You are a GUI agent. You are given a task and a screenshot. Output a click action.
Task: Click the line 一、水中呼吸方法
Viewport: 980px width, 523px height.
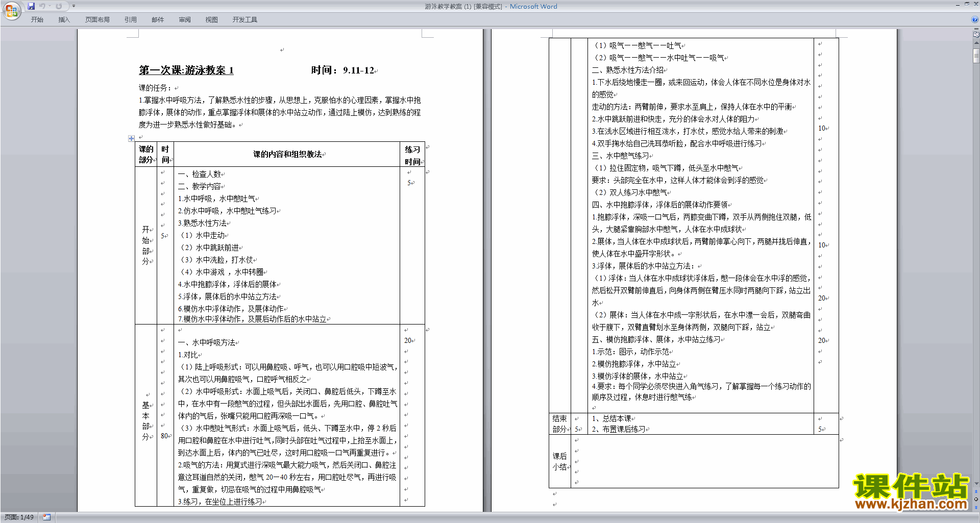pyautogui.click(x=207, y=342)
